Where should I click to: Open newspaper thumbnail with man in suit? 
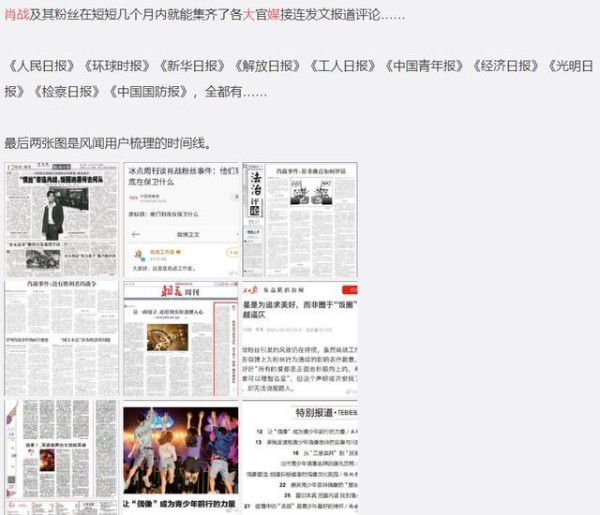62,220
